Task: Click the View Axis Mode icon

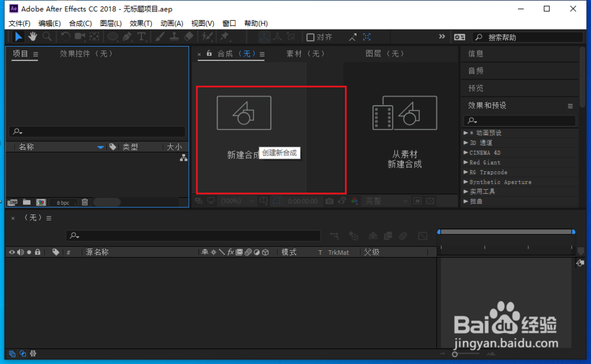Action: pos(291,37)
